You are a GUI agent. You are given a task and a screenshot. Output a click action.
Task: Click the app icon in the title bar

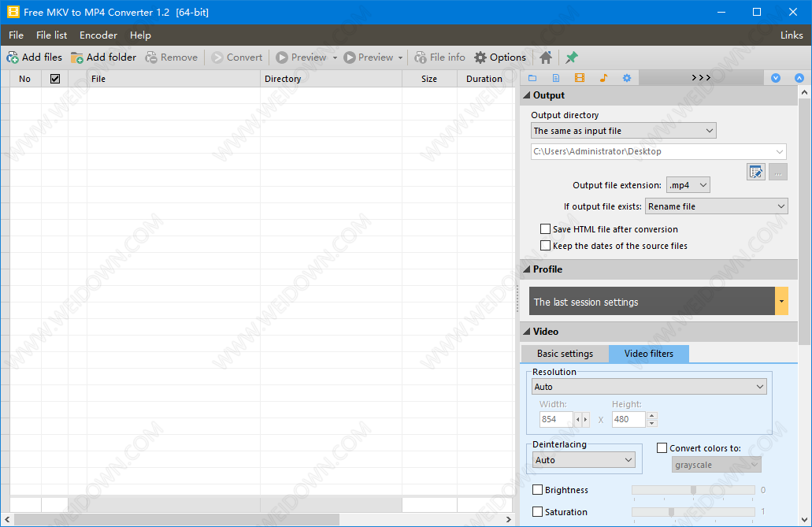[13, 12]
